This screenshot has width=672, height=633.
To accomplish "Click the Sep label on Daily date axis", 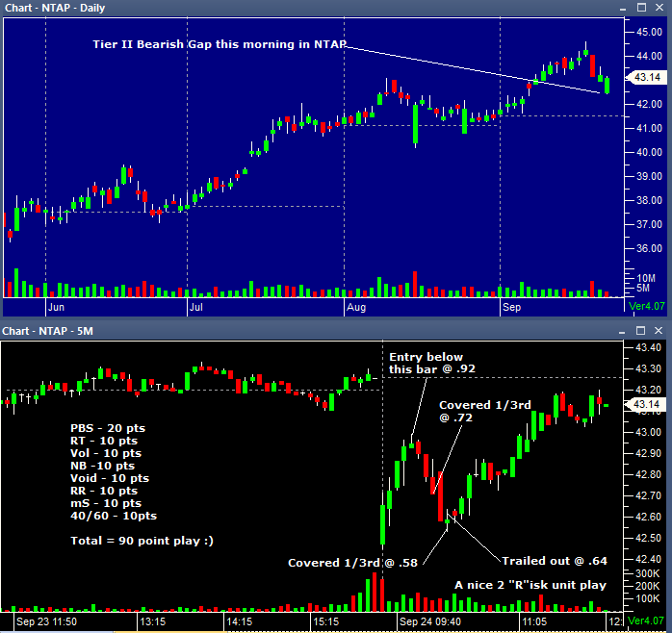I will coord(512,307).
